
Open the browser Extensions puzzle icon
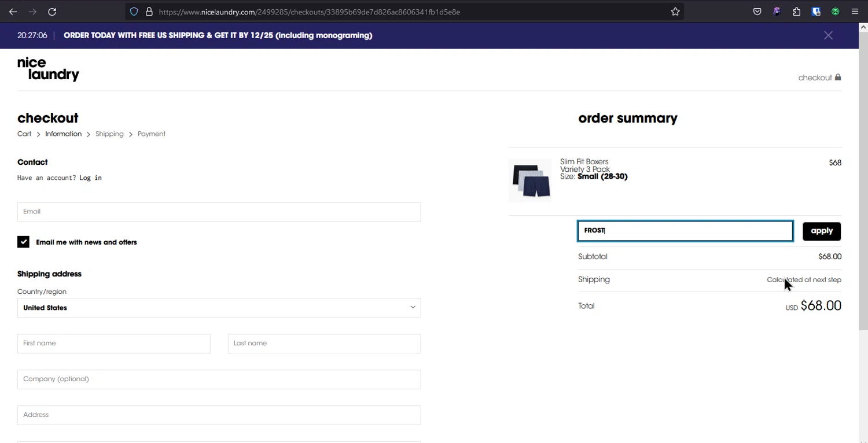tap(796, 12)
